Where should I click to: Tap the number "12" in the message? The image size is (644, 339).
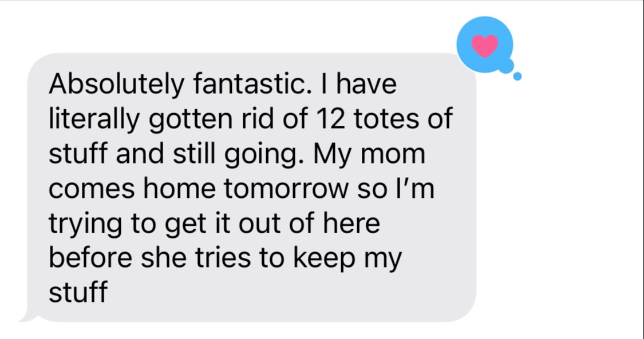pyautogui.click(x=331, y=120)
